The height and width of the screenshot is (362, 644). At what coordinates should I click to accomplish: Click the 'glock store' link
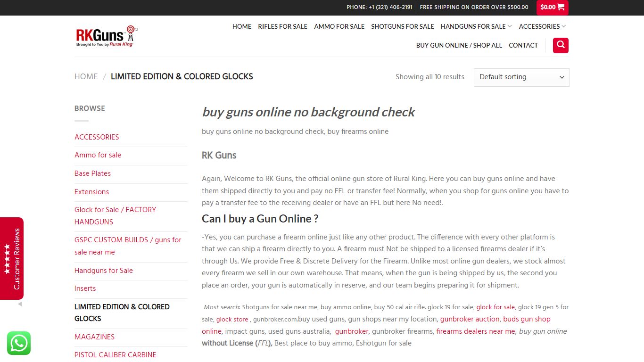[232, 319]
